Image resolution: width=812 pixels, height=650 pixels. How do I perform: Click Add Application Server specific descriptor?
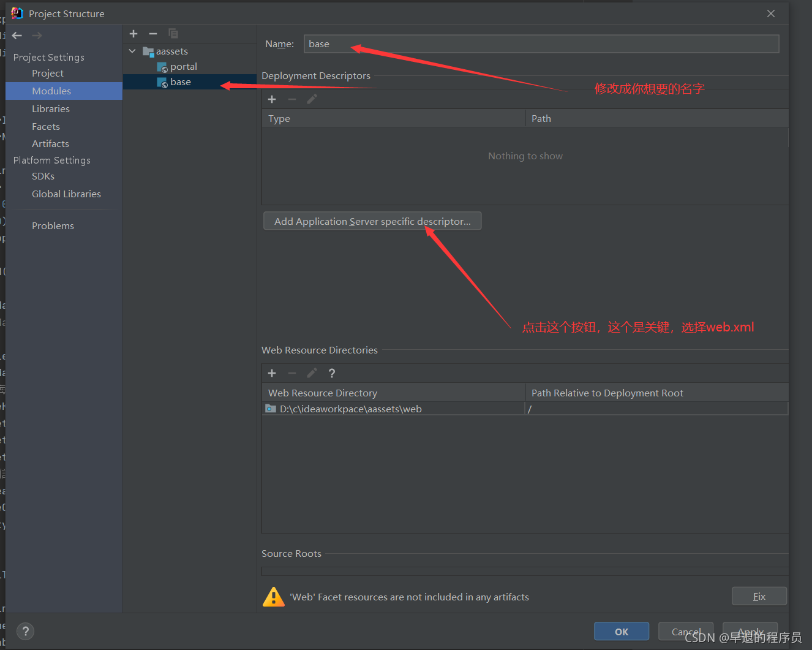(x=372, y=221)
